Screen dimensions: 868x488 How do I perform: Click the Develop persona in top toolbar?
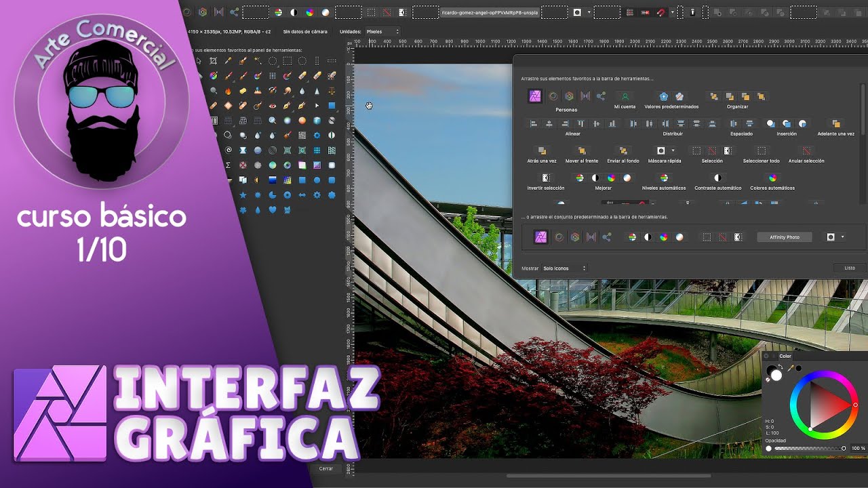[202, 12]
